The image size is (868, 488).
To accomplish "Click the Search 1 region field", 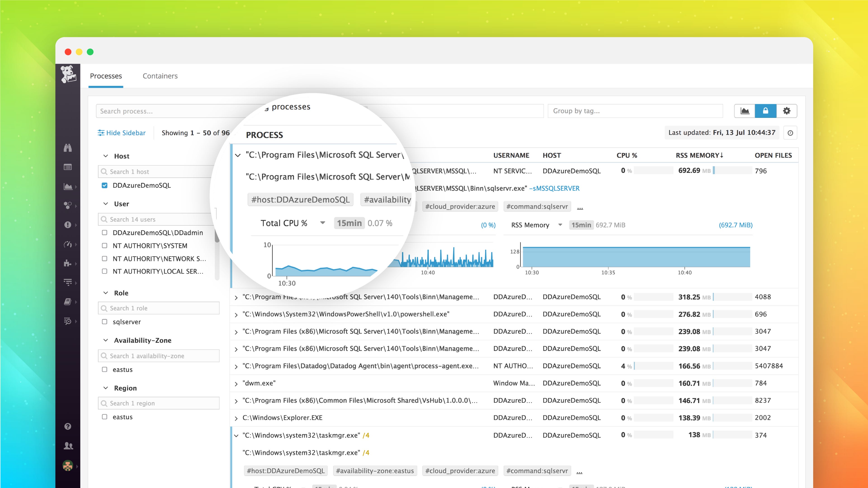I will click(x=159, y=403).
